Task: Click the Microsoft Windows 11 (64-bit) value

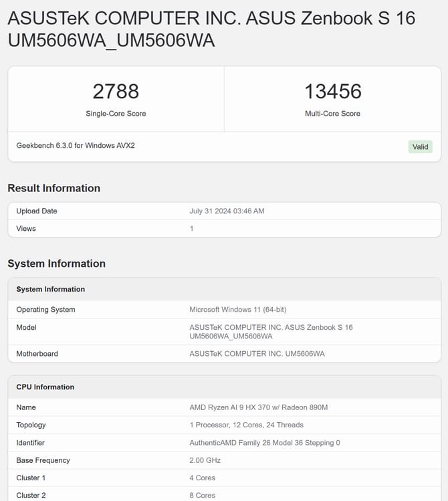Action: point(238,310)
